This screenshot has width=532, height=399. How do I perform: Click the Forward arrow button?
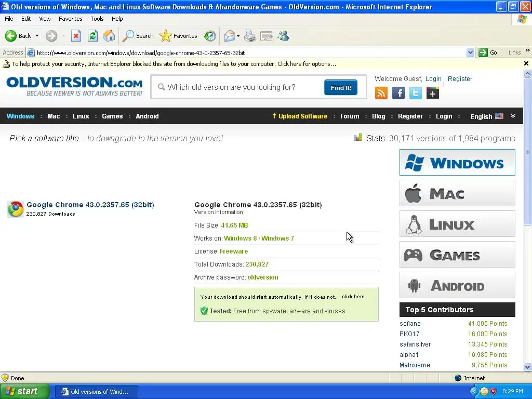pos(51,36)
